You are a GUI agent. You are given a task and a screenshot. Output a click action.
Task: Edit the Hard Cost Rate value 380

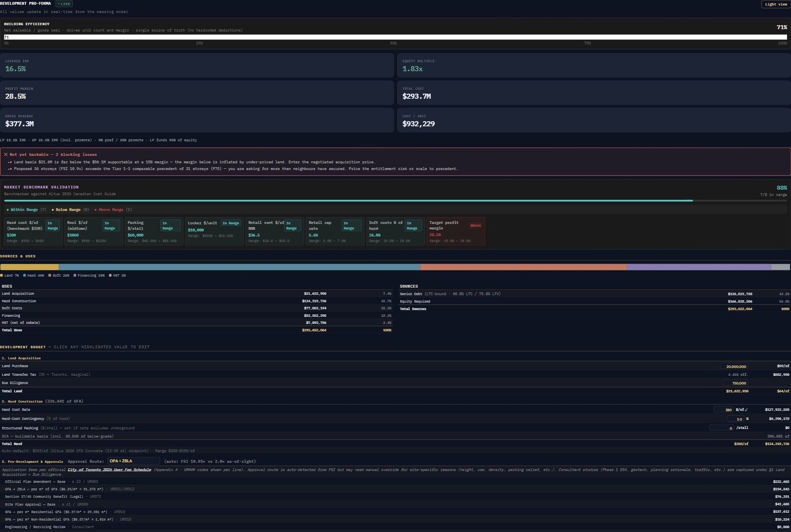(x=723, y=410)
